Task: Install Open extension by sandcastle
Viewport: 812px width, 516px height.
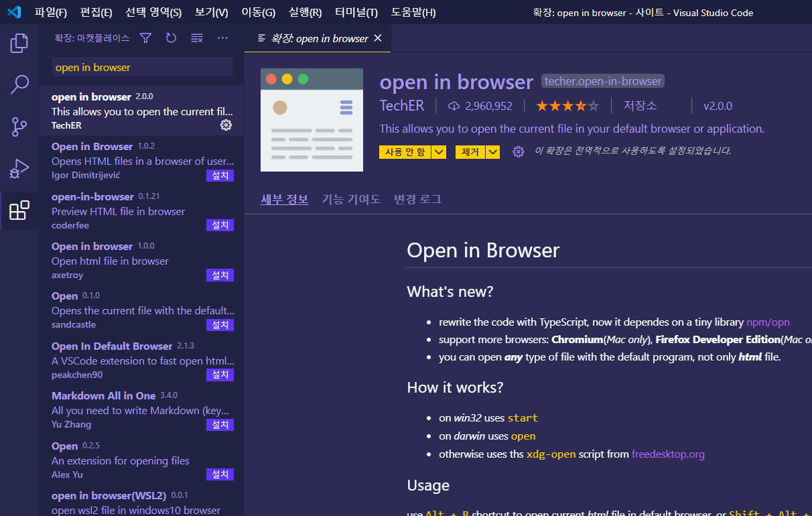Action: [220, 324]
